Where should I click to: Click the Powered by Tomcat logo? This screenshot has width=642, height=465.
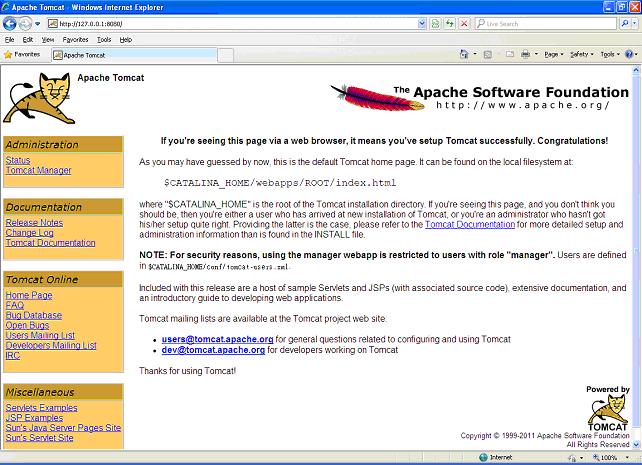tap(608, 409)
